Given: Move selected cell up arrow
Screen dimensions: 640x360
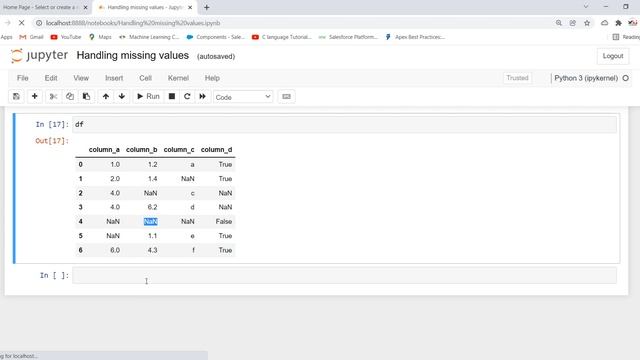Looking at the screenshot, I should pyautogui.click(x=106, y=97).
